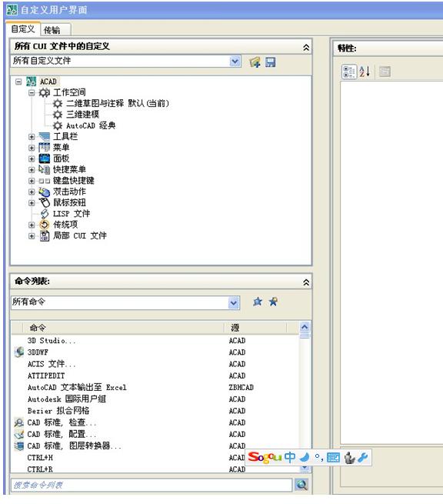
Task: Expand the 面板 tree node
Action: 32,159
